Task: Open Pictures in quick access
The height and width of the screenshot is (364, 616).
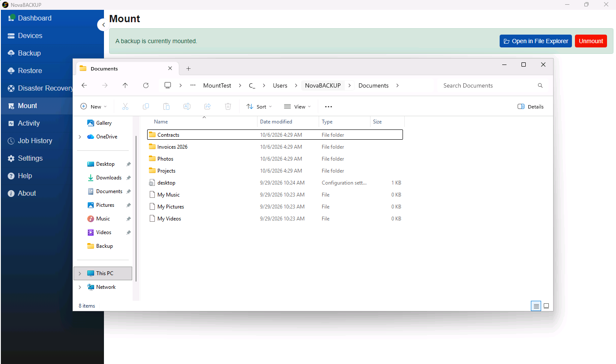Action: click(x=105, y=205)
